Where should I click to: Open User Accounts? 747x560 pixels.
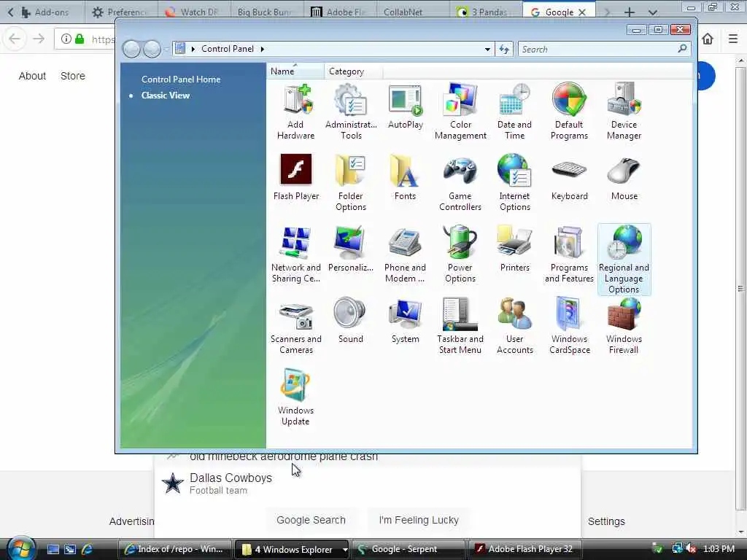pos(514,326)
